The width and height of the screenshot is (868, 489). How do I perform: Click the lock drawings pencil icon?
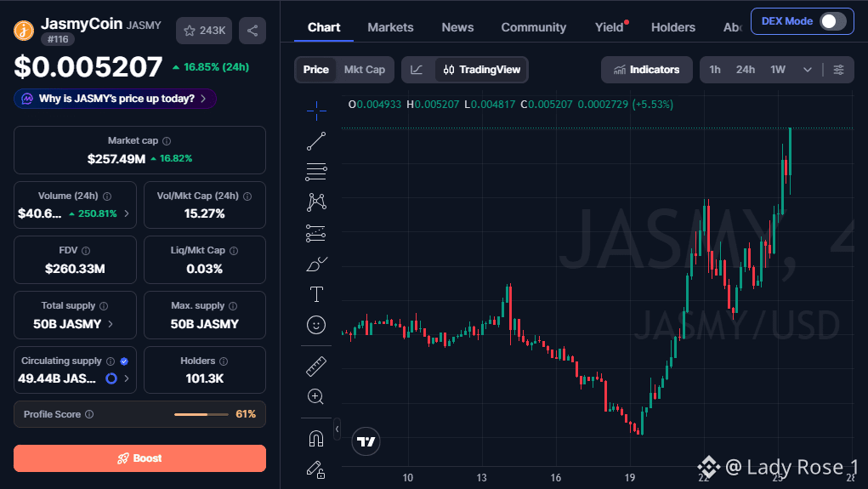coord(315,469)
